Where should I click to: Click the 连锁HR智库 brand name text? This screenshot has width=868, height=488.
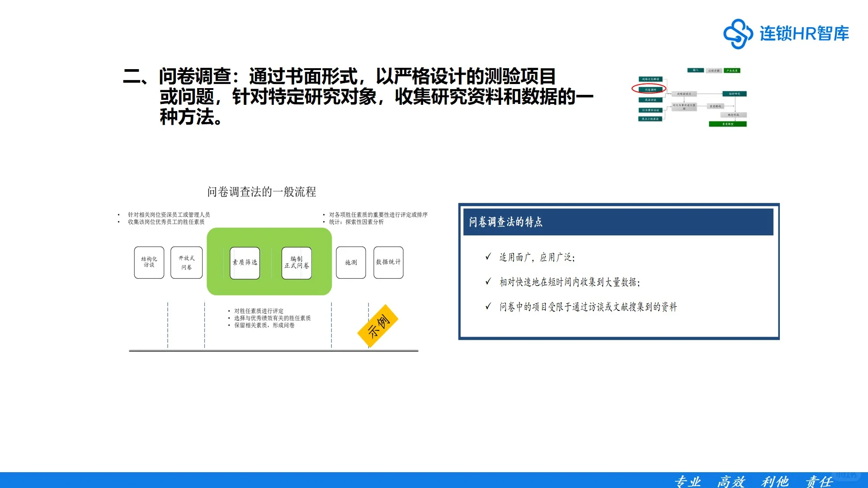coord(804,33)
